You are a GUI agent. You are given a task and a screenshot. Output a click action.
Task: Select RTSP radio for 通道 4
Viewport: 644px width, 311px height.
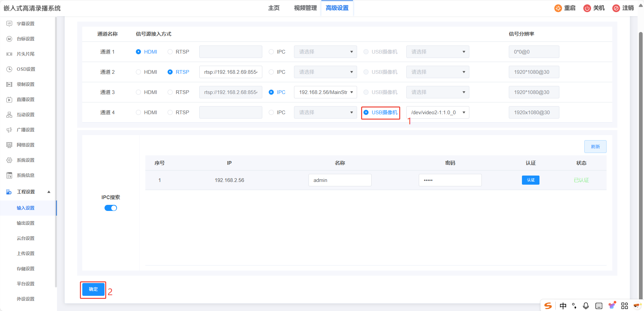170,112
